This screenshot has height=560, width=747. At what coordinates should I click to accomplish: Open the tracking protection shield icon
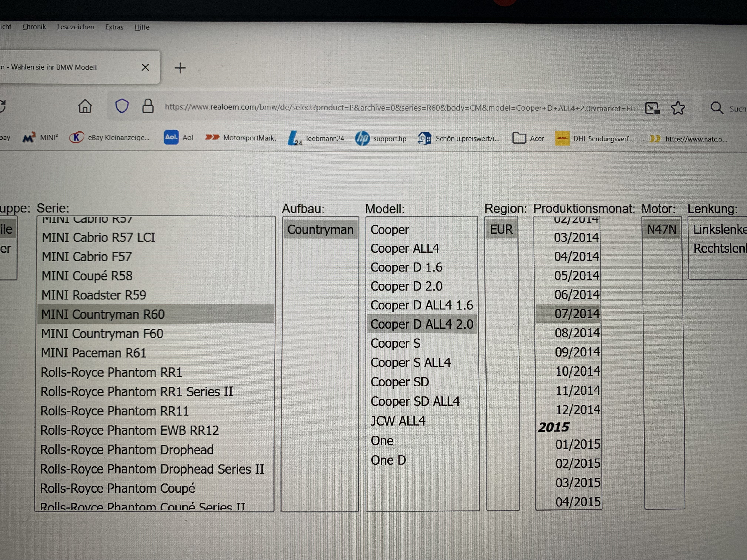122,106
